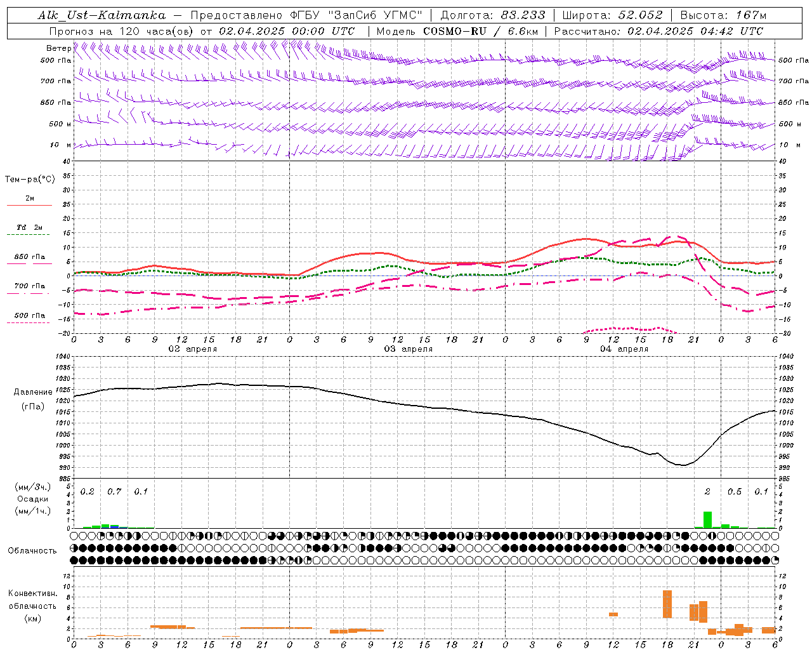The height and width of the screenshot is (650, 812).
Task: Click the dashed line under Td 2м legend
Action: click(28, 235)
